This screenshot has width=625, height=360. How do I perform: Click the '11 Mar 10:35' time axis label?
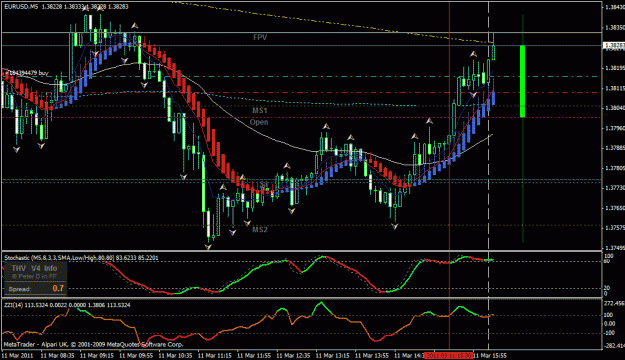(x=175, y=355)
